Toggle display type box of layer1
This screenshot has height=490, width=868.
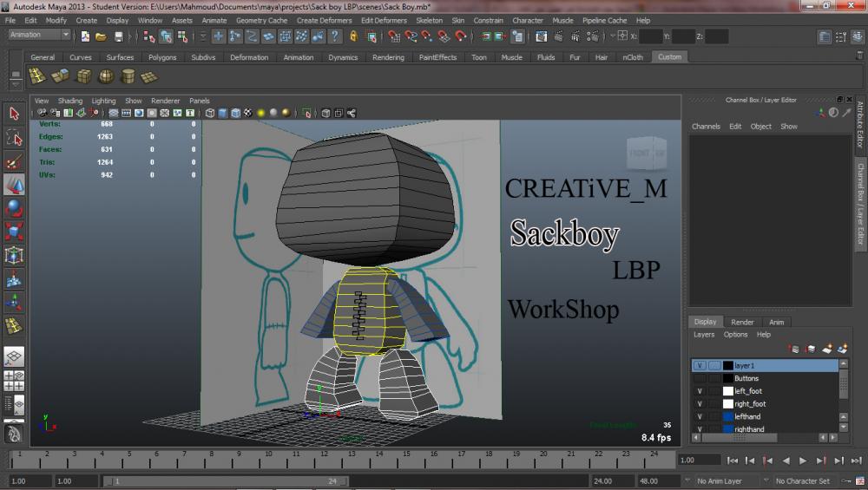click(x=714, y=366)
